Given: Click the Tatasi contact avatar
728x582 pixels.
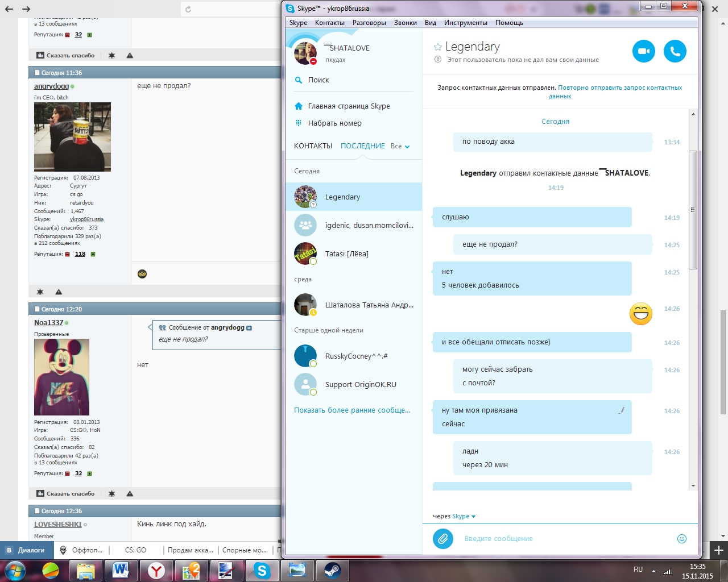Looking at the screenshot, I should click(x=305, y=253).
